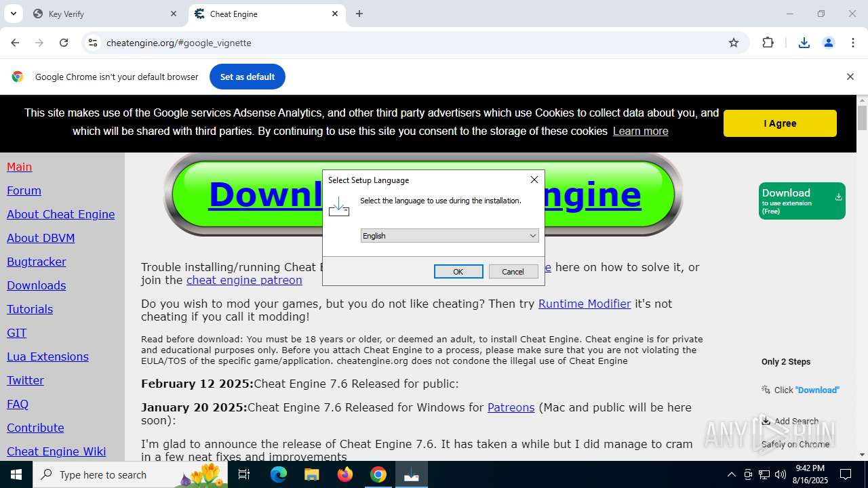
Task: View site information icon
Action: click(x=93, y=43)
